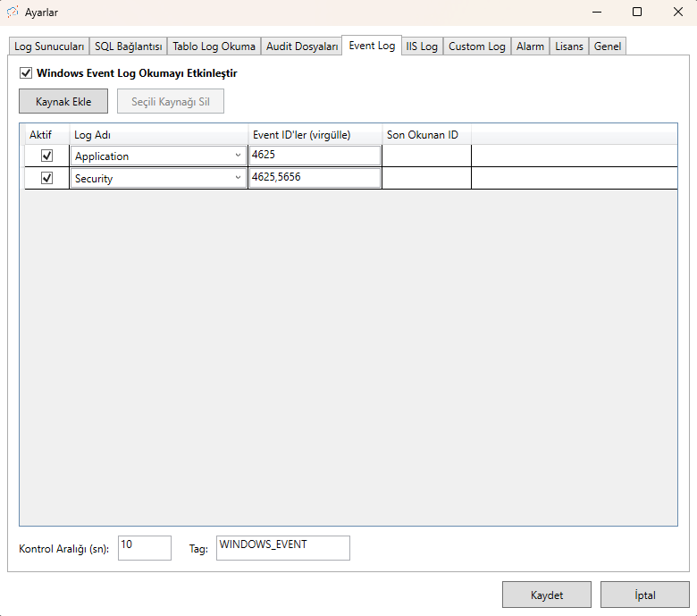Uncheck Aktif for the Security row
Viewport: 697px width, 616px height.
click(x=46, y=178)
